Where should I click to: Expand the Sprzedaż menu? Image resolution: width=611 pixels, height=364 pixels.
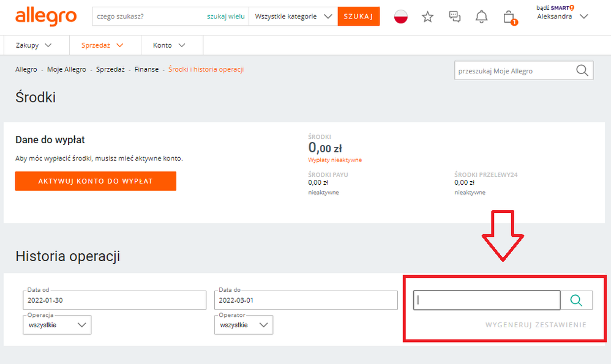[x=102, y=45]
